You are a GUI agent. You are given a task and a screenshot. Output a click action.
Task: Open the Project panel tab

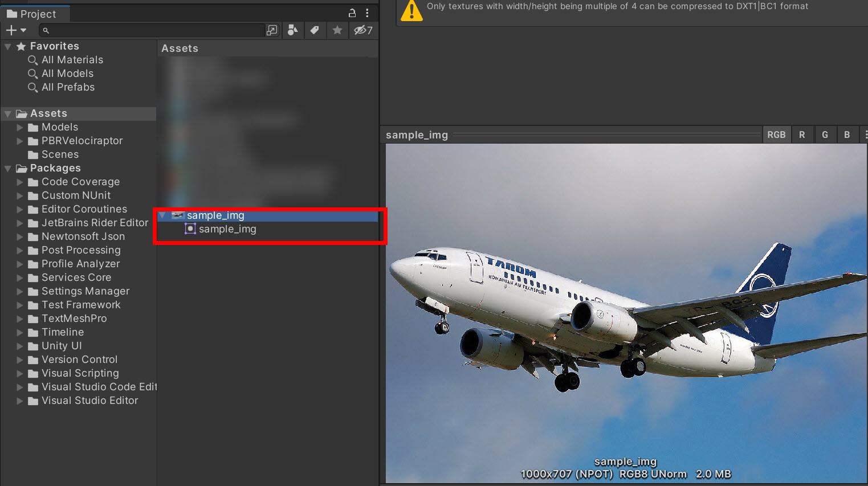pyautogui.click(x=35, y=14)
